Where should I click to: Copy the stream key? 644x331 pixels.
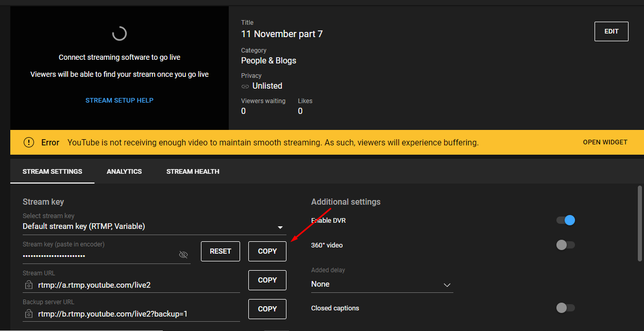pos(267,251)
